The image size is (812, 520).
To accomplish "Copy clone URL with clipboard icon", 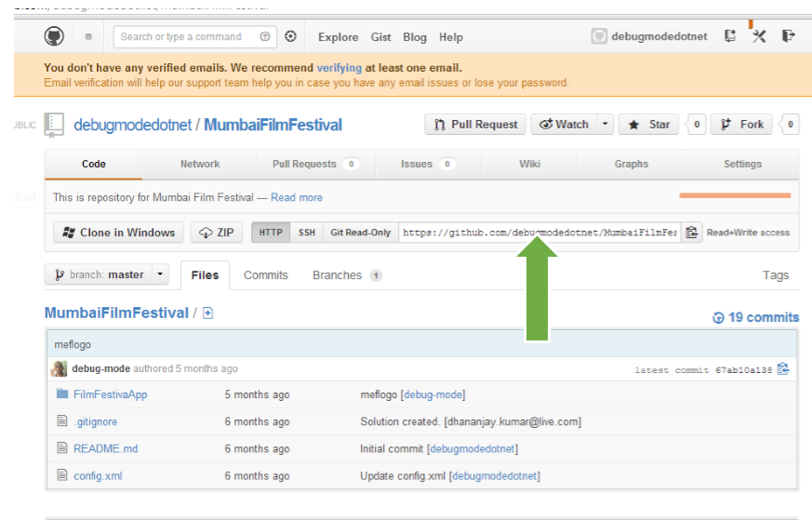I will (x=691, y=233).
